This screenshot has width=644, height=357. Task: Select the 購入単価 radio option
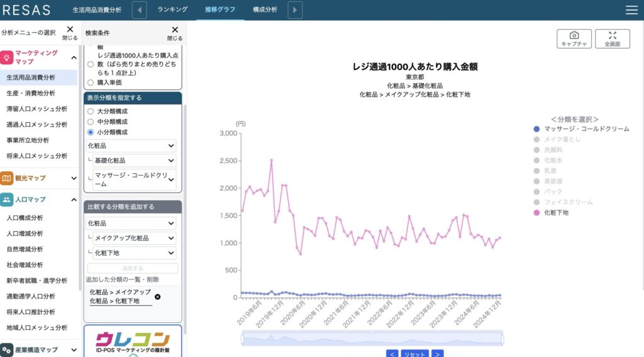[x=91, y=82]
